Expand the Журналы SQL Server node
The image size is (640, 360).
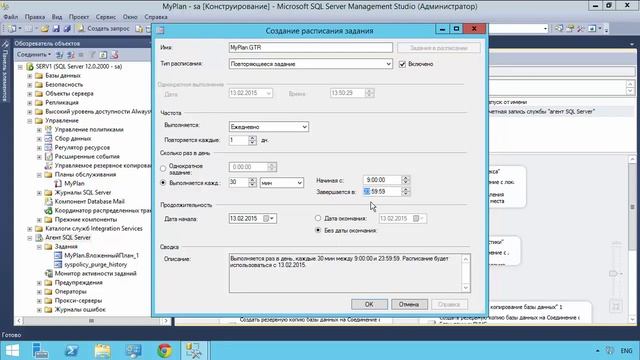(39, 193)
